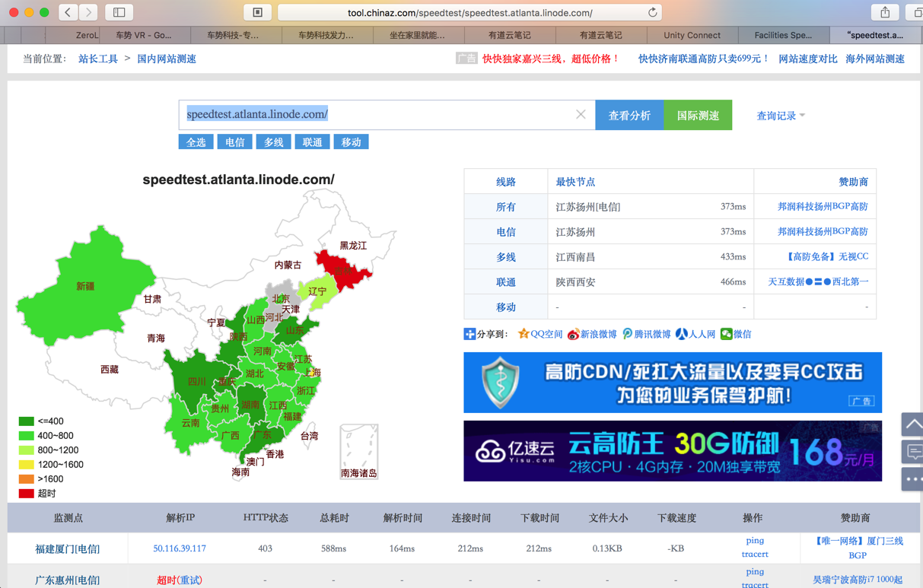The height and width of the screenshot is (588, 923).
Task: Open the resolved IP 50.116.39.117 link
Action: pos(180,548)
